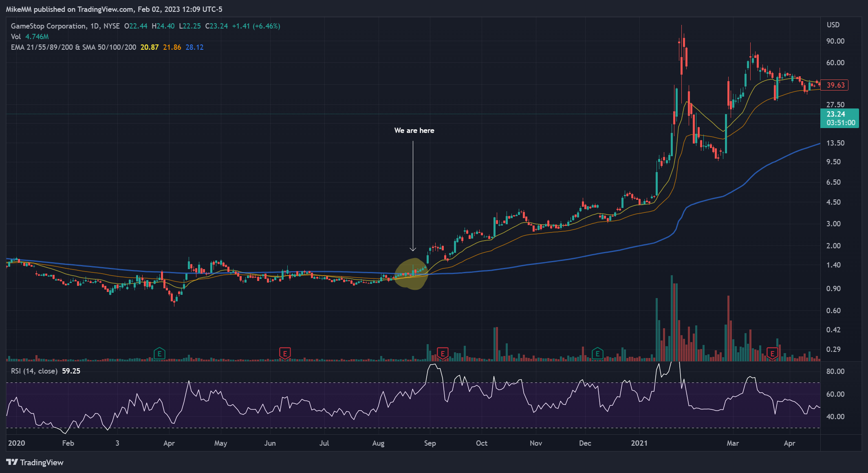
Task: Click the Nov label on the time axis
Action: (536, 443)
